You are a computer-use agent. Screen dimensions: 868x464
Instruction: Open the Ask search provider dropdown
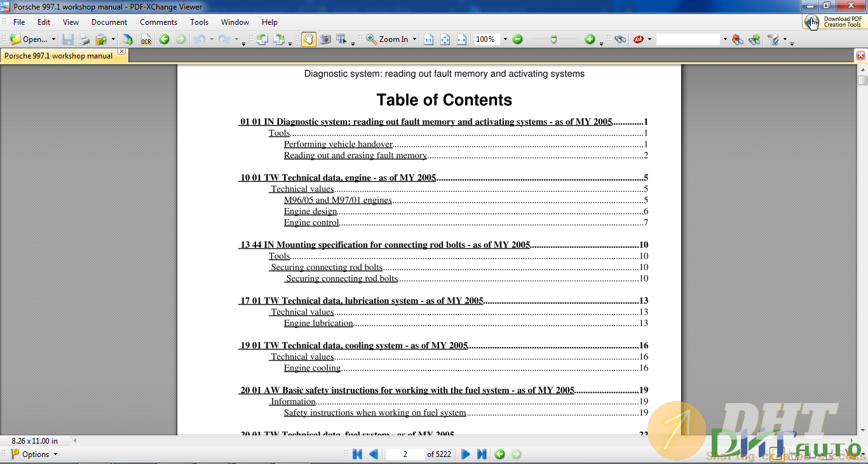tap(649, 39)
